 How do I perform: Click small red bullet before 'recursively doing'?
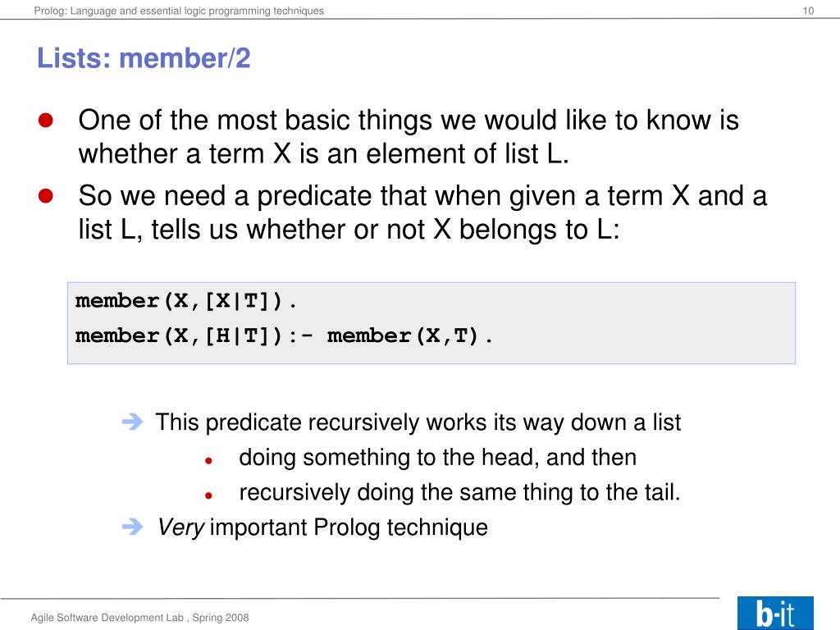(x=209, y=495)
